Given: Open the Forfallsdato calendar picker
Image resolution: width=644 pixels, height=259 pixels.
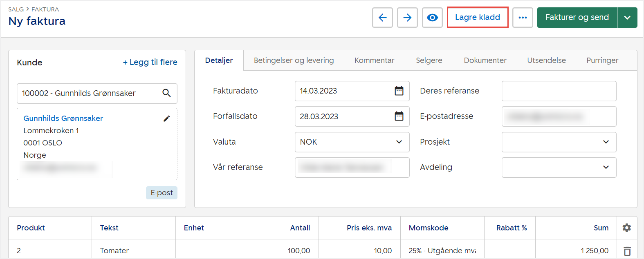Looking at the screenshot, I should [399, 116].
